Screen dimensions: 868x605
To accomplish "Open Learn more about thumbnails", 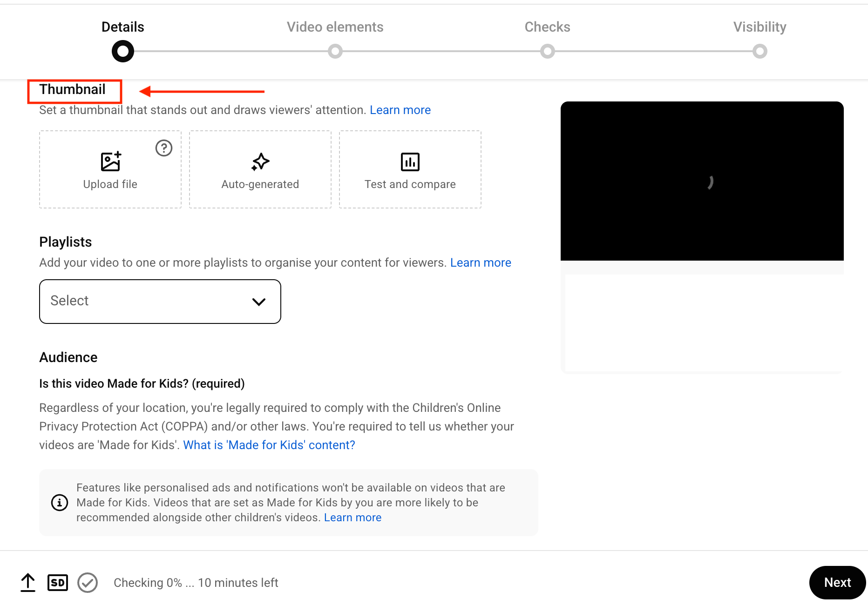I will coord(400,110).
